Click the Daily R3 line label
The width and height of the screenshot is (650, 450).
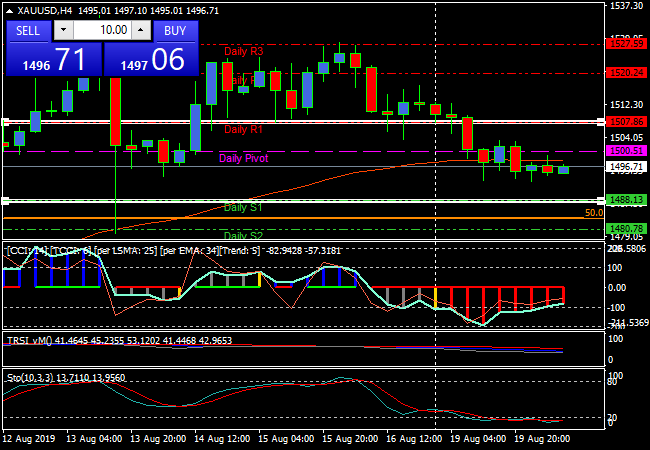(x=243, y=51)
